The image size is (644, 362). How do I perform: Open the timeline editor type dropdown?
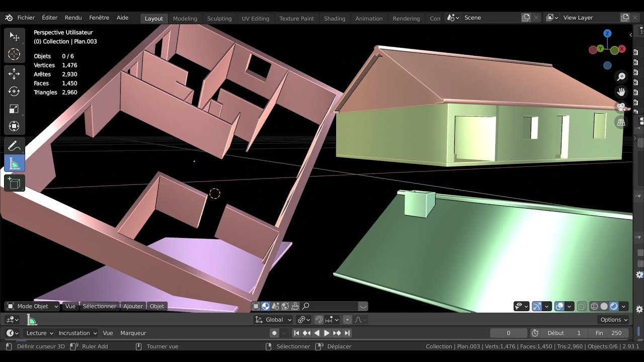click(x=12, y=333)
